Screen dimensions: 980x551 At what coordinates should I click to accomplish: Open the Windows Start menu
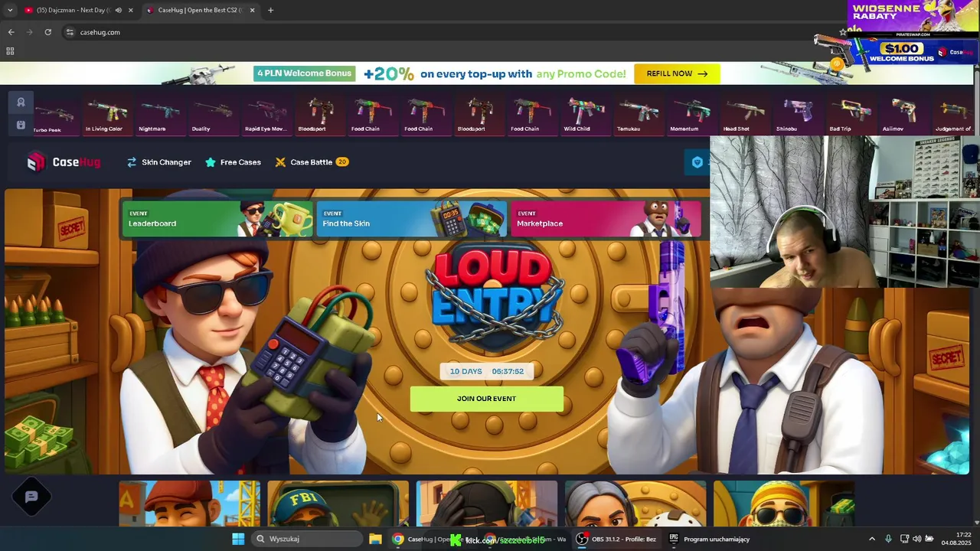point(238,539)
